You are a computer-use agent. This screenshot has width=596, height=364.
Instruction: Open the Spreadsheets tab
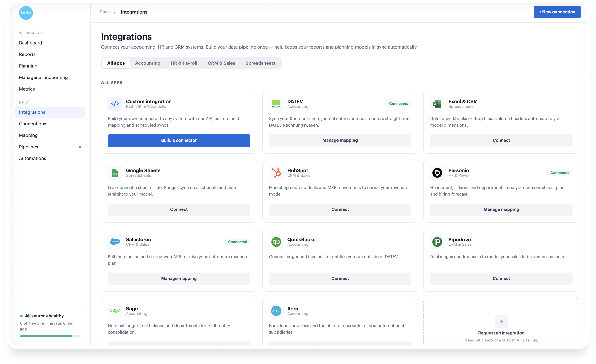[x=260, y=63]
